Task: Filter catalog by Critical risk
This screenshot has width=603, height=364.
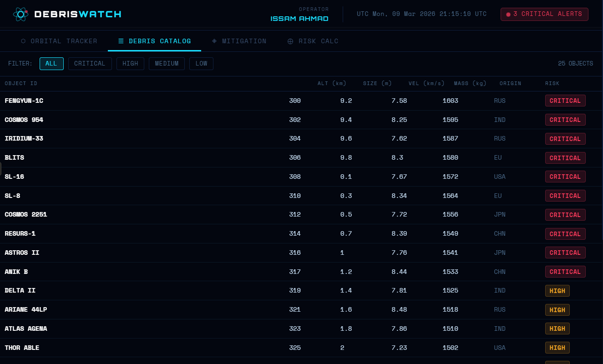Action: [90, 64]
